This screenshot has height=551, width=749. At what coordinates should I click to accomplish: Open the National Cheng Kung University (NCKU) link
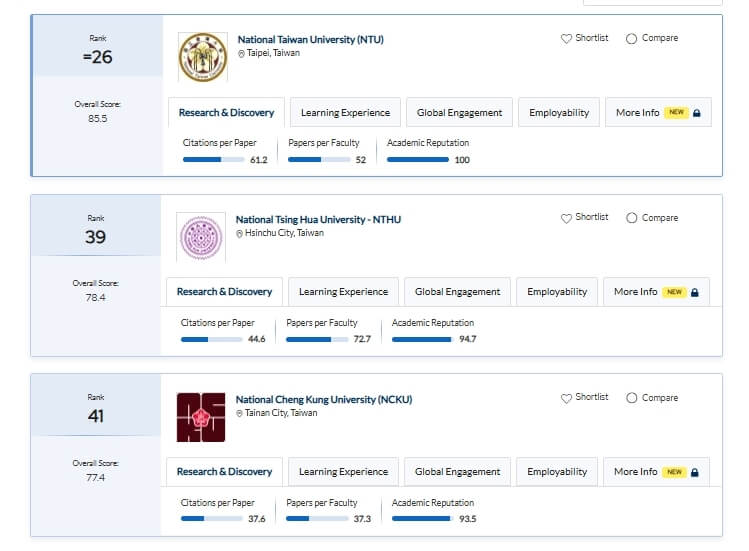(x=324, y=400)
